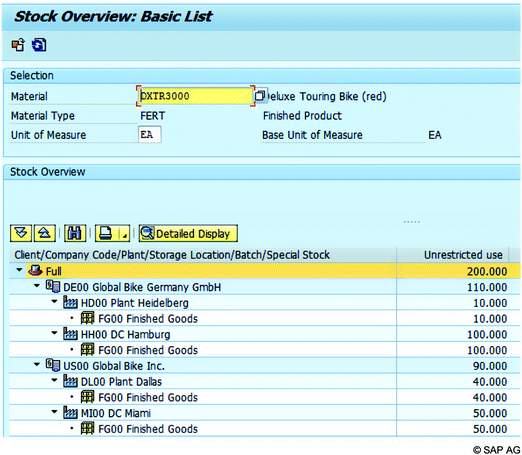Click the other material toolbar icon
522x455 pixels.
(18, 44)
